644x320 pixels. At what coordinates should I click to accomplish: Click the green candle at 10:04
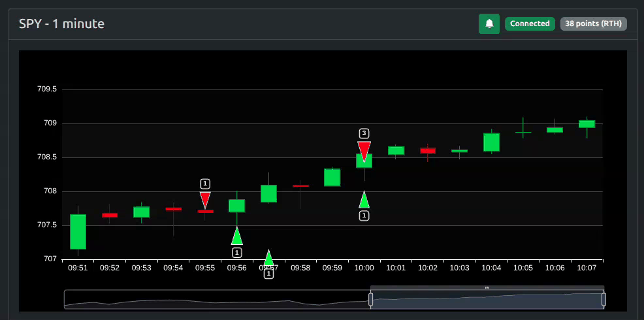[x=491, y=142]
